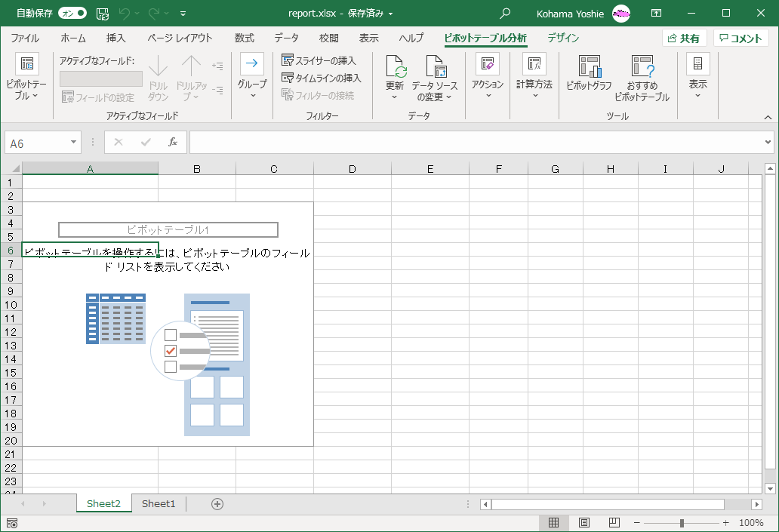Click タイムラインの挿入 in the filter group
779x532 pixels.
tap(321, 78)
